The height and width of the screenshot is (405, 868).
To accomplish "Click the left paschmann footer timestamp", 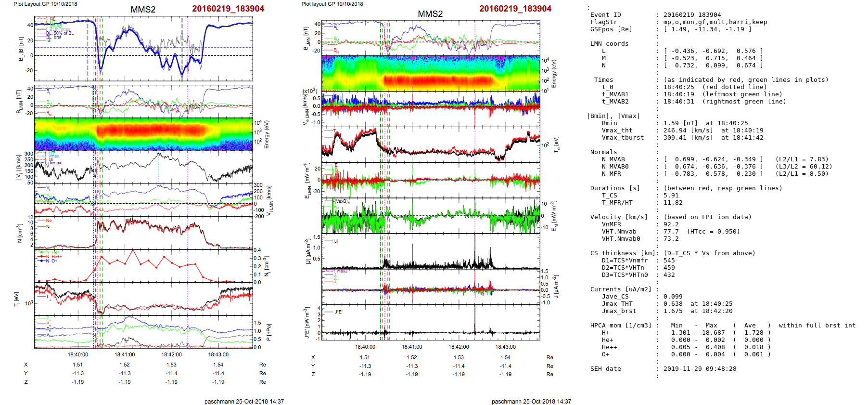I will coord(244,401).
